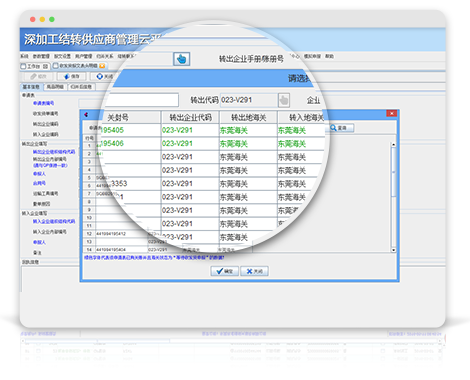Close the selection dialog with red X
Image resolution: width=470 pixels, height=380 pixels.
coord(391,113)
